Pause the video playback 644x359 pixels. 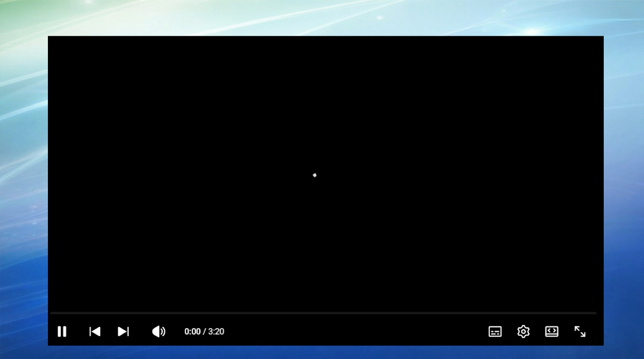[x=62, y=332]
